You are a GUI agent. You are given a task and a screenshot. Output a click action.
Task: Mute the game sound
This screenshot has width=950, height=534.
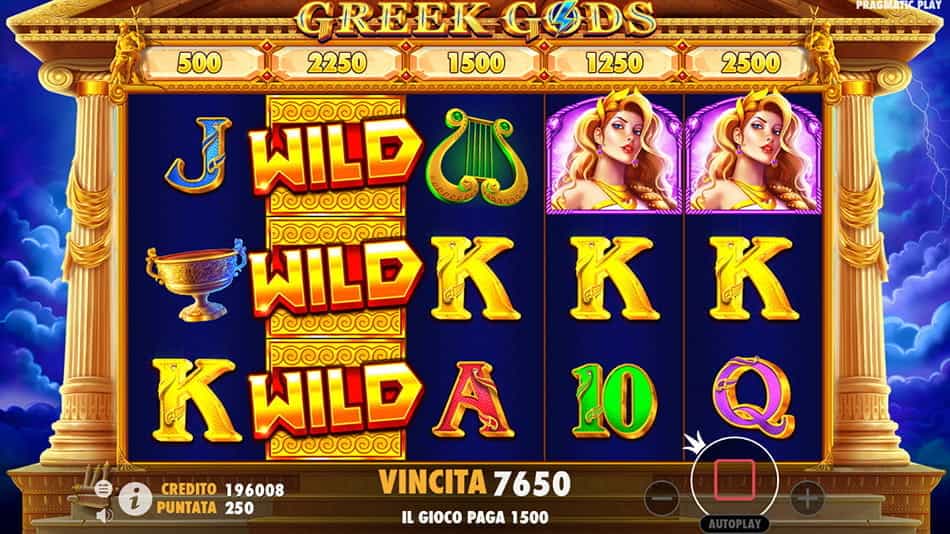(104, 515)
